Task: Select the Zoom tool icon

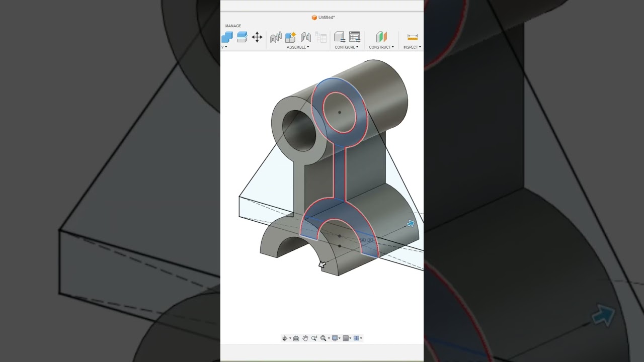Action: [314, 338]
